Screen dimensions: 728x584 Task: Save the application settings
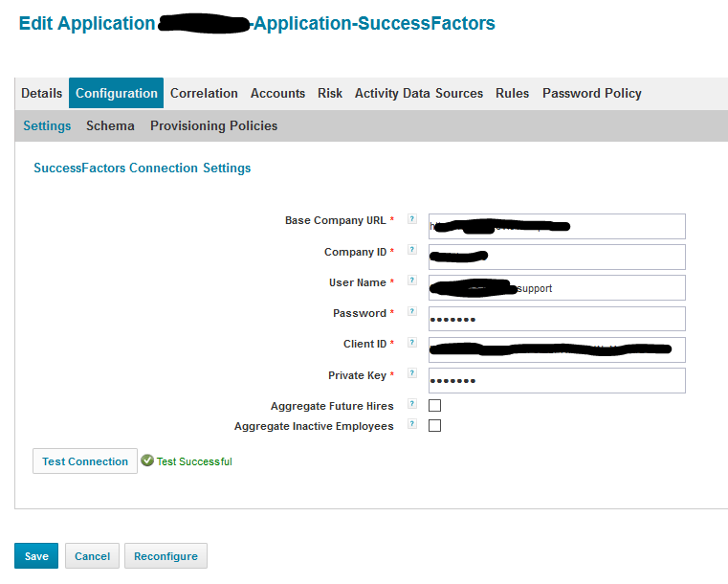36,556
